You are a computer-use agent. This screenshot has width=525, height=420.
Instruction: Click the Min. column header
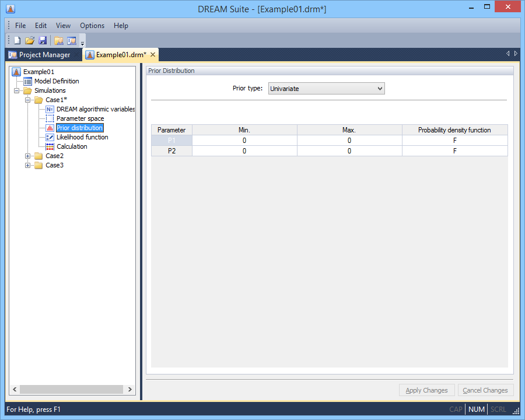point(244,130)
